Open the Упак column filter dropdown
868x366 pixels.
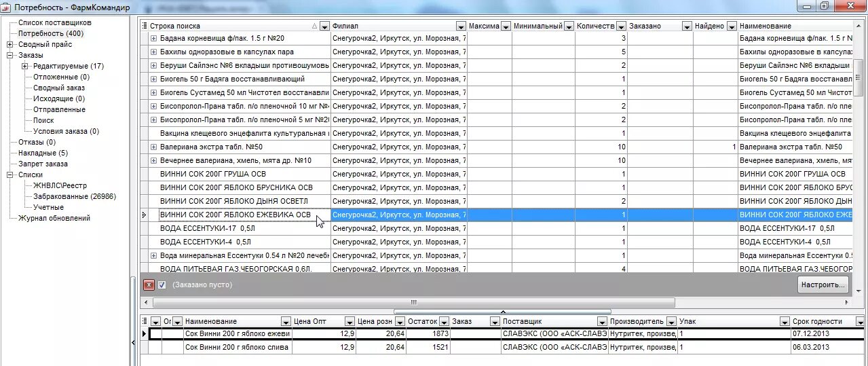click(785, 321)
